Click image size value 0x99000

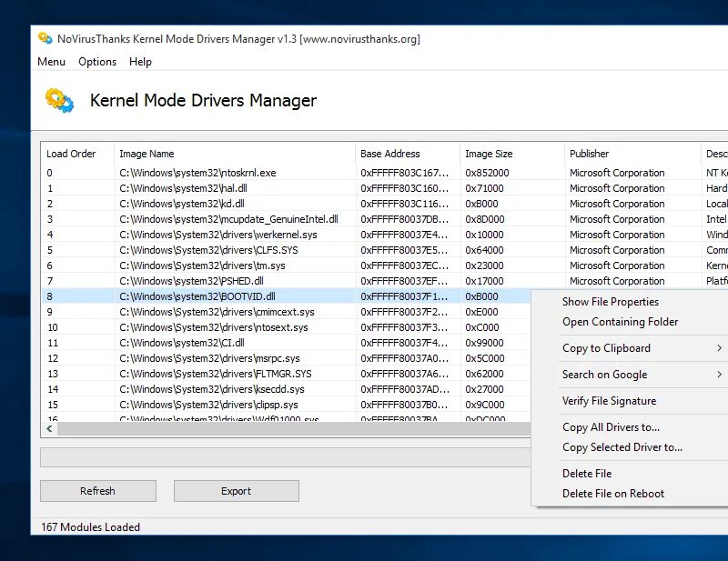(484, 343)
